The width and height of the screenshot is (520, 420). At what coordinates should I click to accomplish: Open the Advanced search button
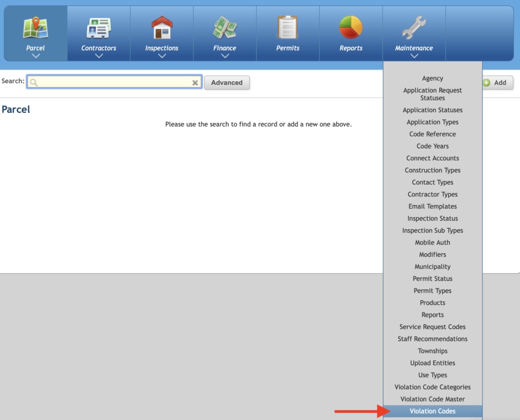(227, 83)
